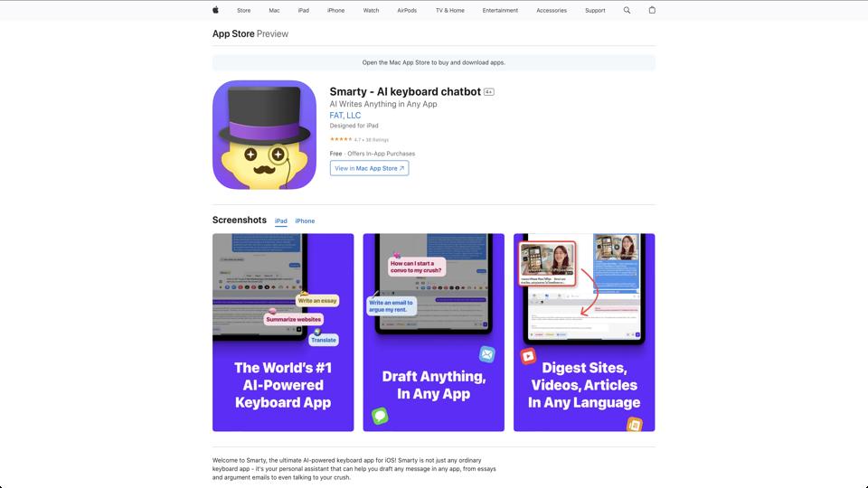The image size is (868, 488).
Task: Click the five-star rating icons
Action: point(341,139)
